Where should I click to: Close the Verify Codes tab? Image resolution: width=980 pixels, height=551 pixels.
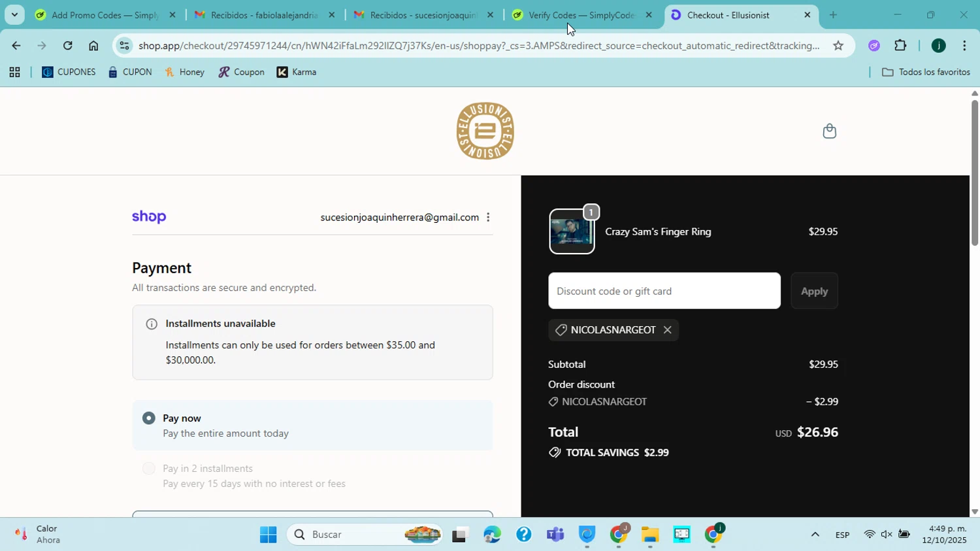coord(648,14)
